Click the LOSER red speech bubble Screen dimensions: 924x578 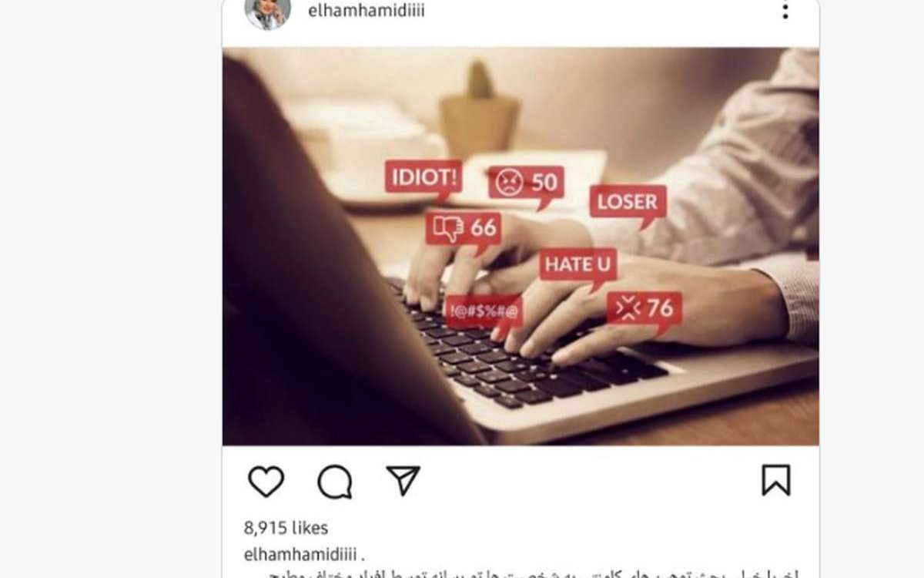click(x=628, y=204)
